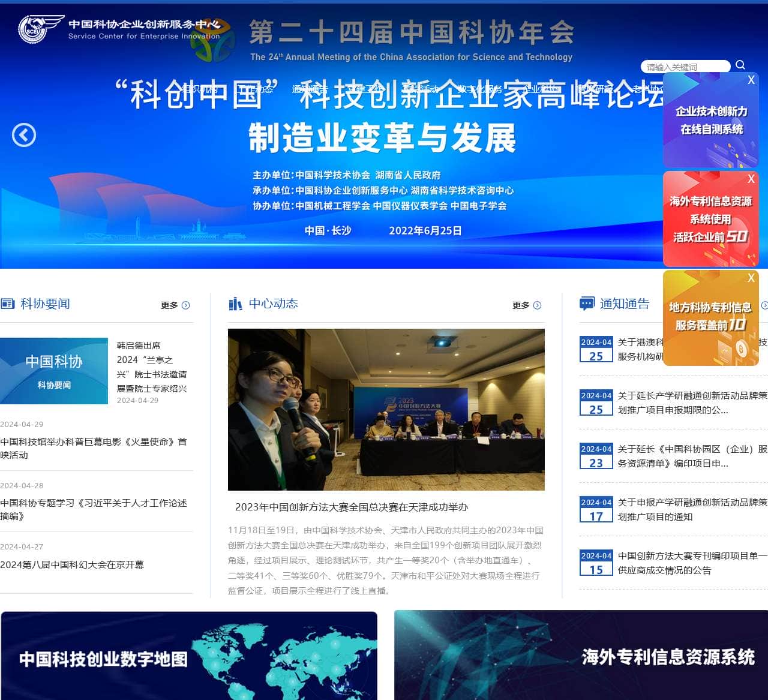Click the 2024-04-27 date label

[22, 546]
